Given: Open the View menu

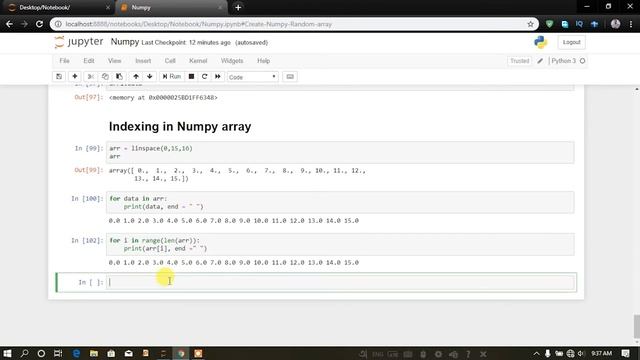Looking at the screenshot, I should coord(114,61).
